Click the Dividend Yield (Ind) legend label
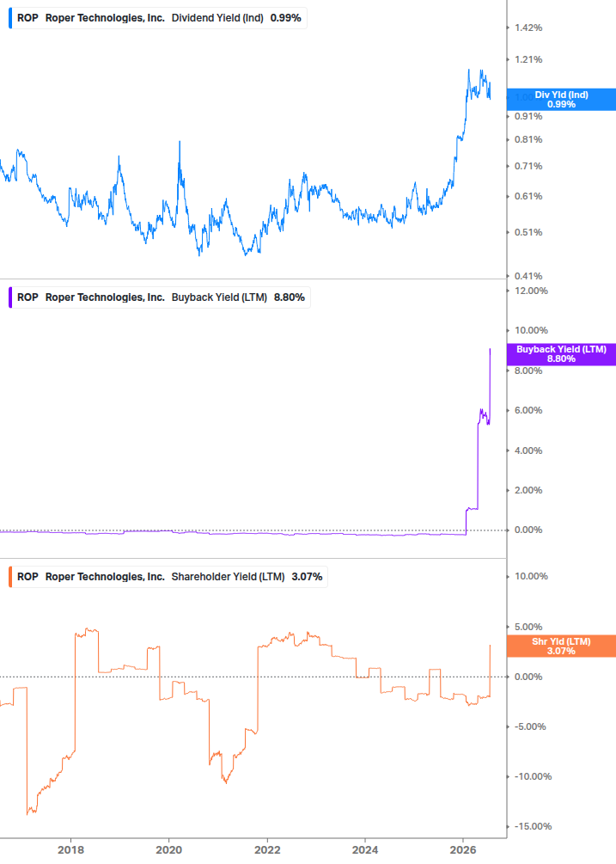The height and width of the screenshot is (864, 616). pos(217,18)
